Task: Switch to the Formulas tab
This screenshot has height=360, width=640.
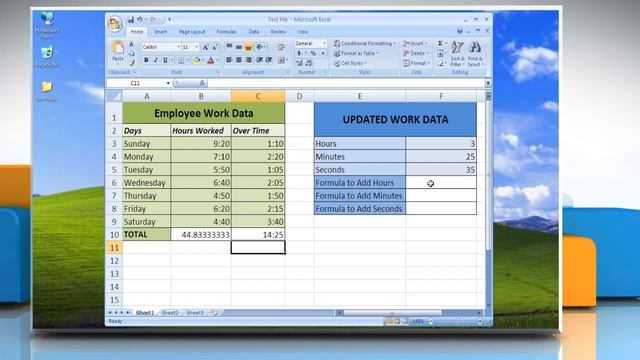Action: coord(226,31)
